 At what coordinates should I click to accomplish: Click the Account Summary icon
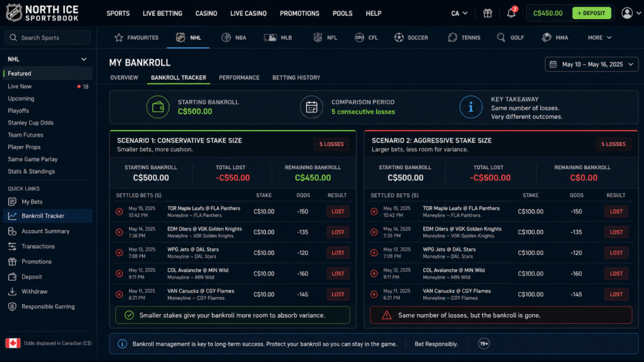13,231
